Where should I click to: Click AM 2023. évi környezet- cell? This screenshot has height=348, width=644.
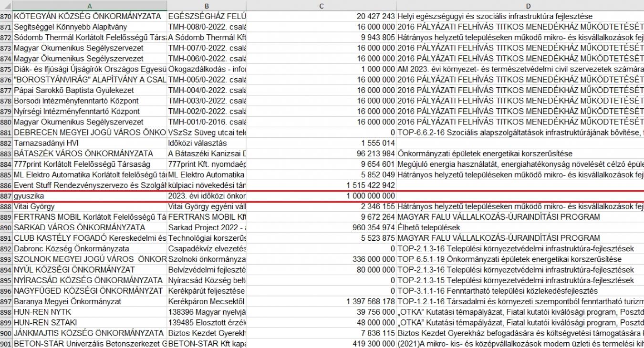pyautogui.click(x=520, y=69)
